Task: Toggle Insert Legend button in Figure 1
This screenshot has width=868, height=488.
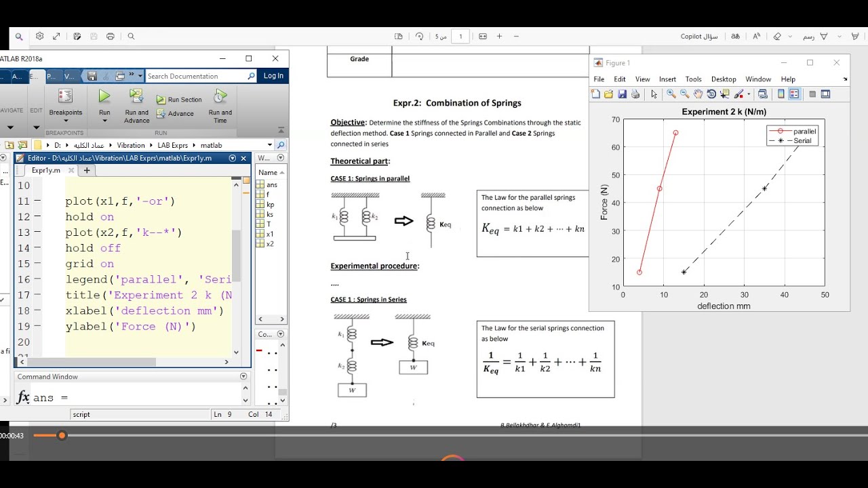Action: point(794,94)
